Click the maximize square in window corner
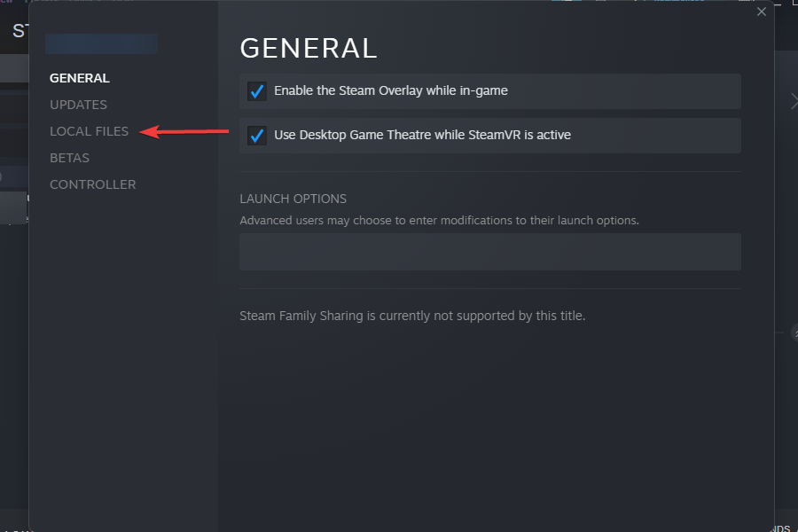Screen dimensions: 798x532 pyautogui.click(x=794, y=2)
